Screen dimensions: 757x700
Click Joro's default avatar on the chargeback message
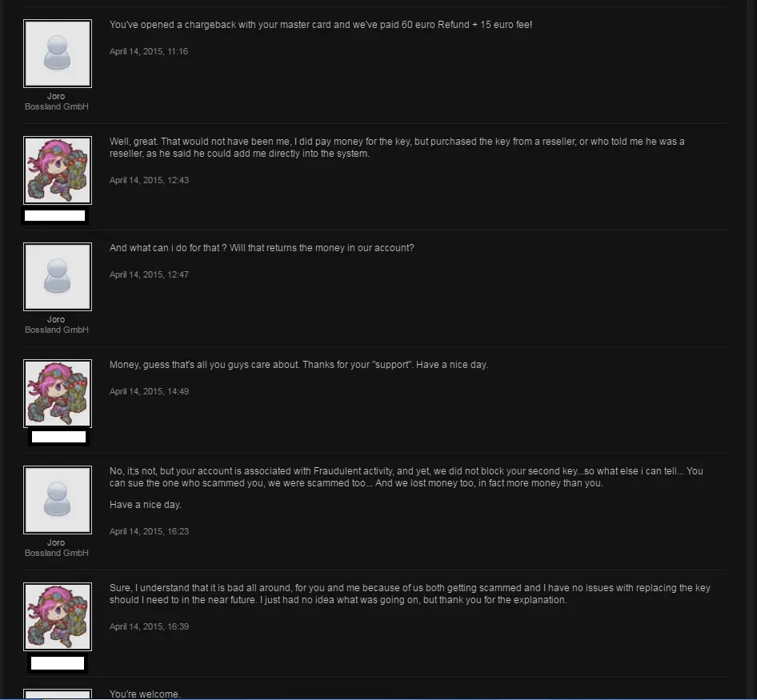tap(58, 54)
